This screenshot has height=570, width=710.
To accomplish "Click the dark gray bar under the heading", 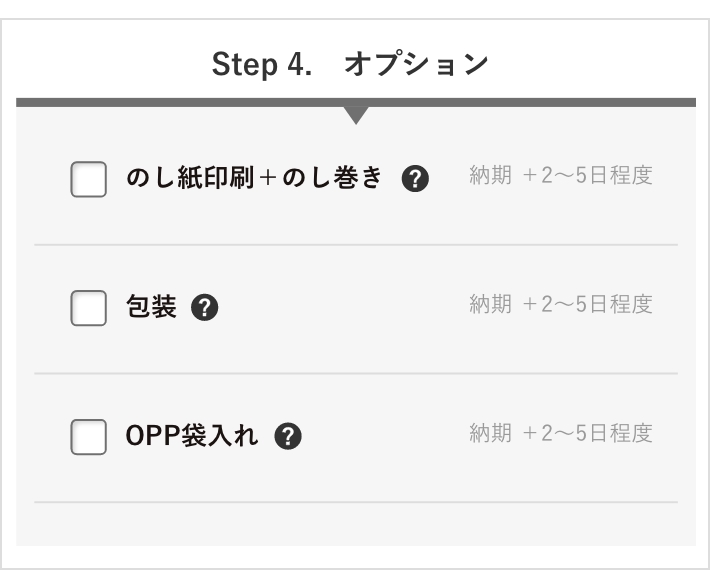I will (356, 102).
